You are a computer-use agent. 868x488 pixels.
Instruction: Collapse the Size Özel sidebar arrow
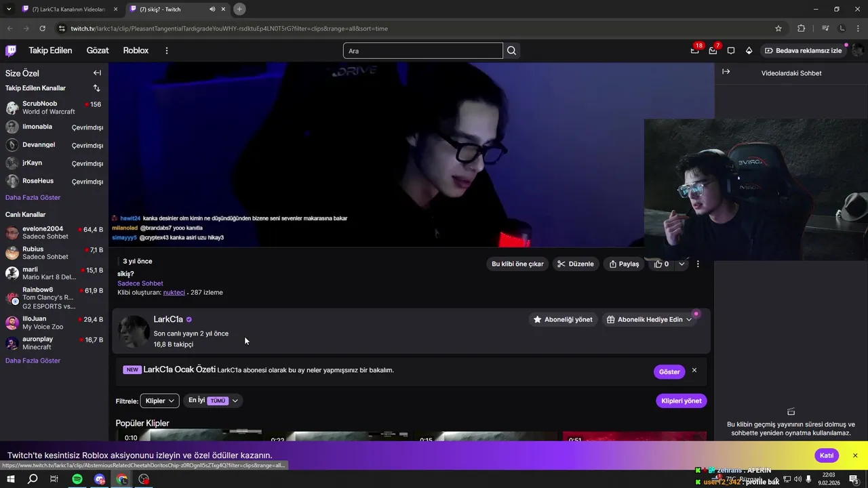[97, 73]
